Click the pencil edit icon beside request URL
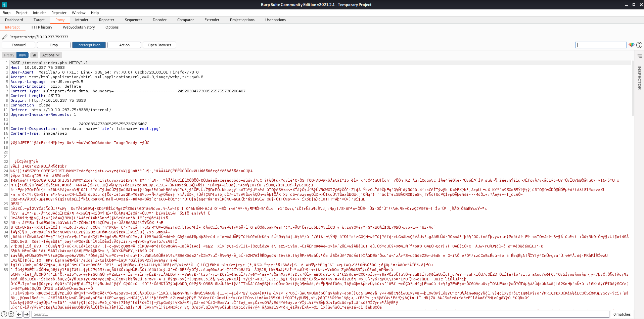644x319 pixels. pos(5,37)
